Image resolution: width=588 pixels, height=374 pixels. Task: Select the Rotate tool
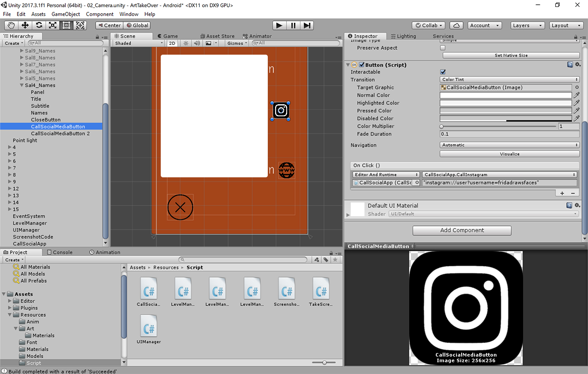tap(39, 25)
